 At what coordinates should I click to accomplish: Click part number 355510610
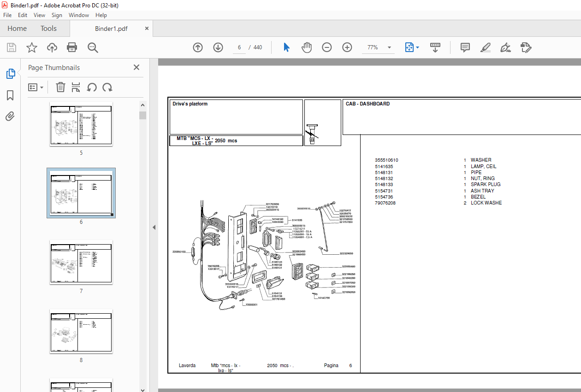386,160
